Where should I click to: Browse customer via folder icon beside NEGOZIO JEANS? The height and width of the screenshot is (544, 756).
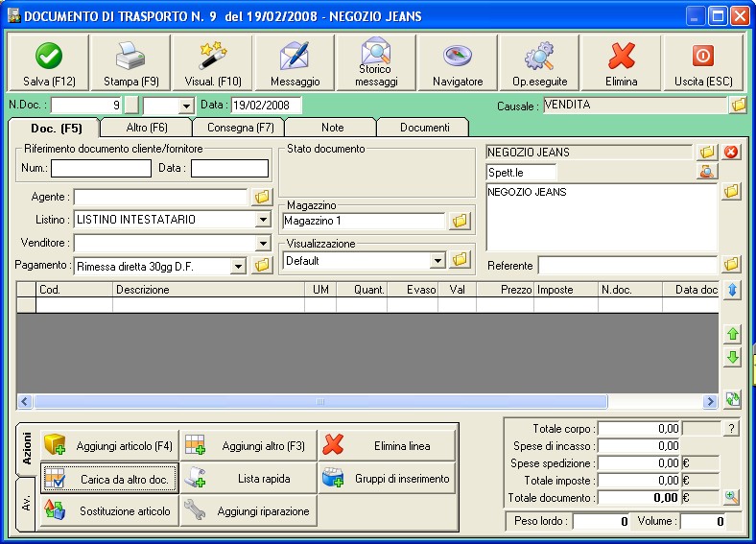707,152
